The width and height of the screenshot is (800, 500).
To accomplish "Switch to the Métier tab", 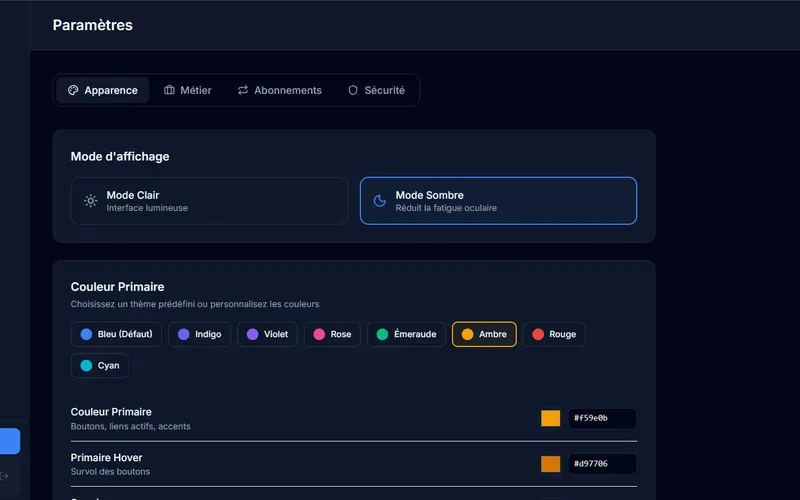I will pyautogui.click(x=187, y=90).
